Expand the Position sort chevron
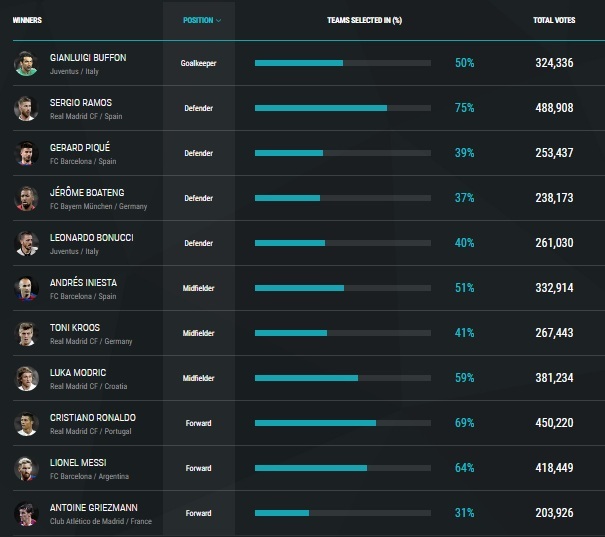 (x=218, y=20)
